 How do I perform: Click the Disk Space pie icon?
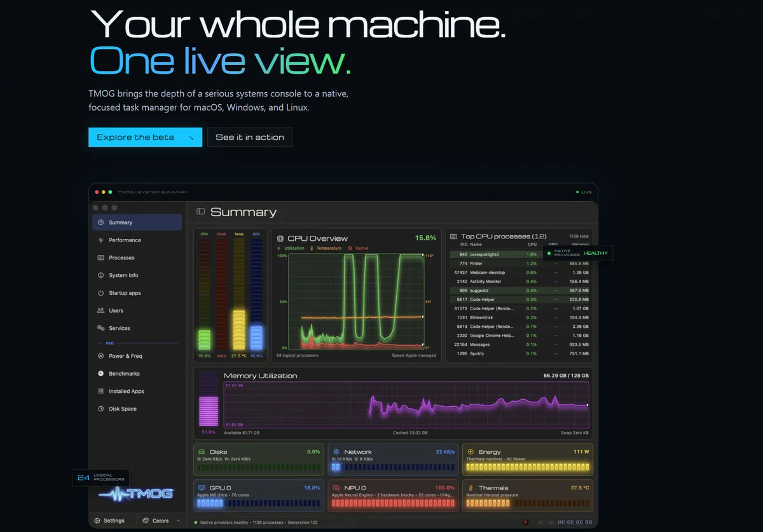coord(101,409)
